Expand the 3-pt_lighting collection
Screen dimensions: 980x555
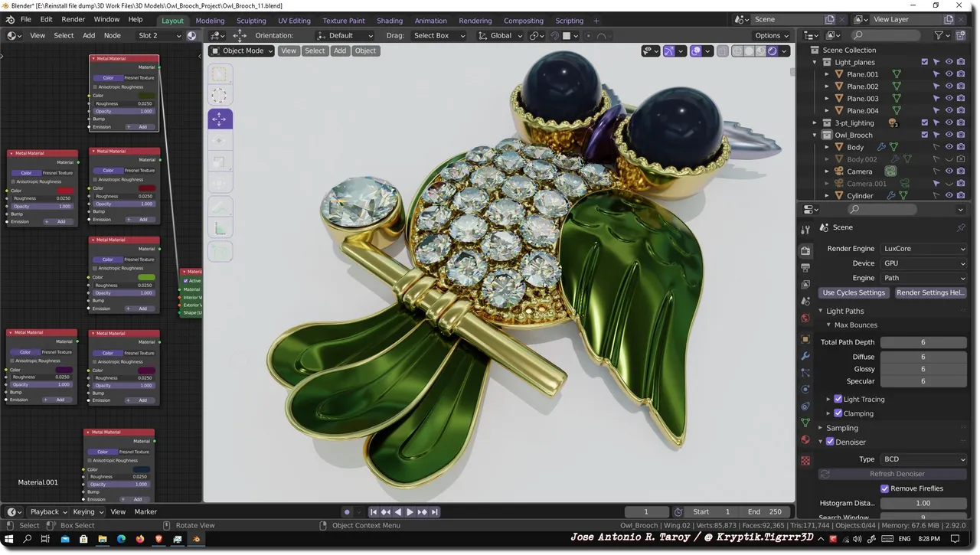(x=815, y=122)
